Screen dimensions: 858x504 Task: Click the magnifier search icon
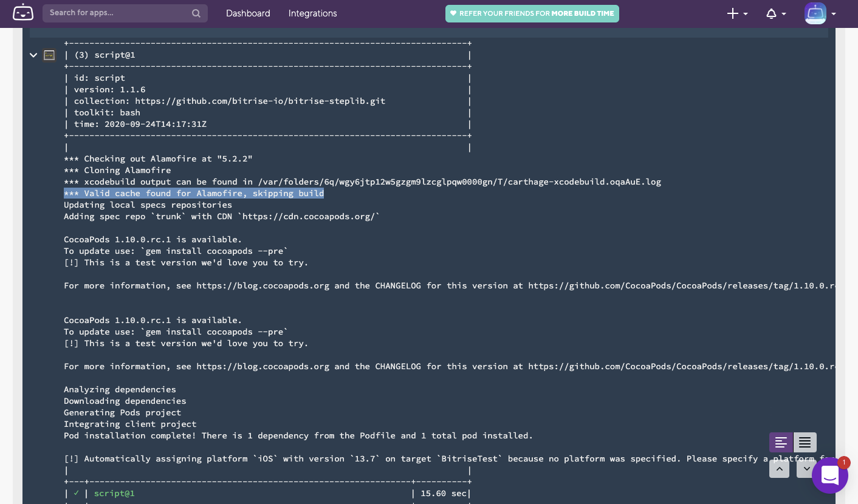tap(196, 13)
